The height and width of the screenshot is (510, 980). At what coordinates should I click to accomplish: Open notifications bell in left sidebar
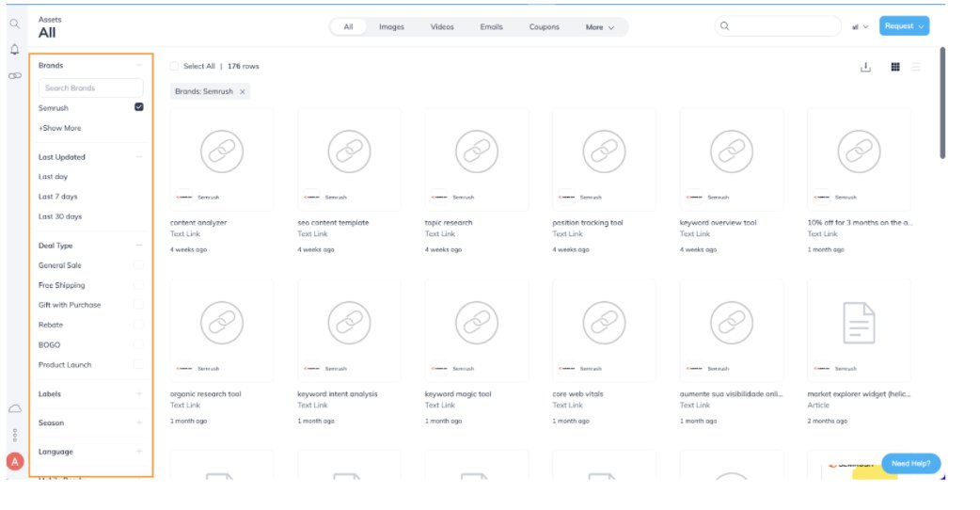(x=14, y=49)
